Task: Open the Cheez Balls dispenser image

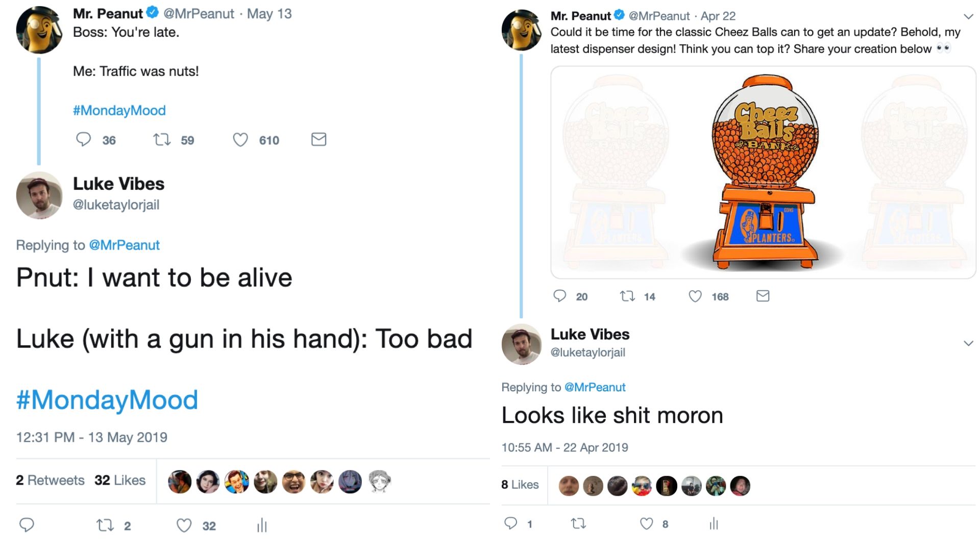Action: 763,172
